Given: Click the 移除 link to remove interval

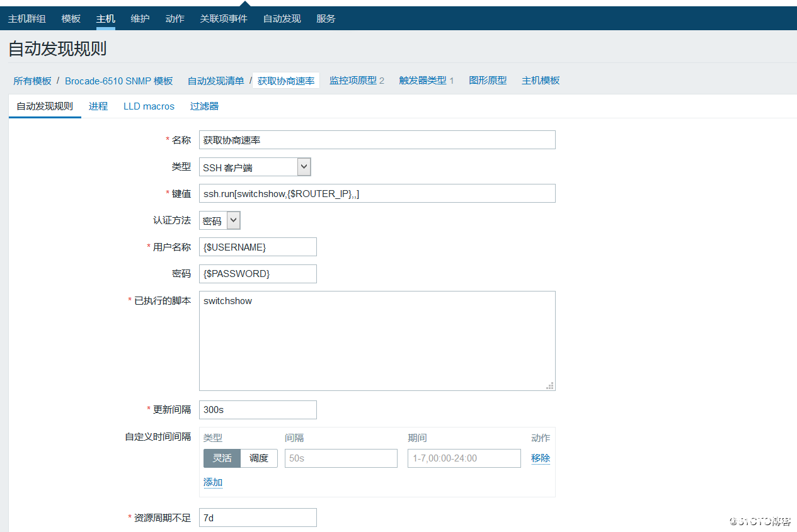Looking at the screenshot, I should pos(540,458).
